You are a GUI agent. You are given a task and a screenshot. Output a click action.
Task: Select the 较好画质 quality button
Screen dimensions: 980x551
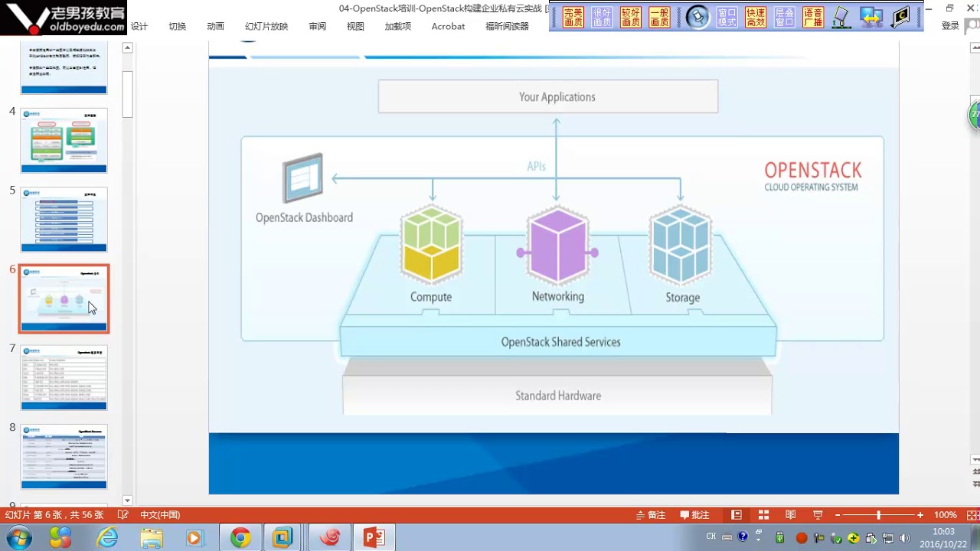click(630, 17)
